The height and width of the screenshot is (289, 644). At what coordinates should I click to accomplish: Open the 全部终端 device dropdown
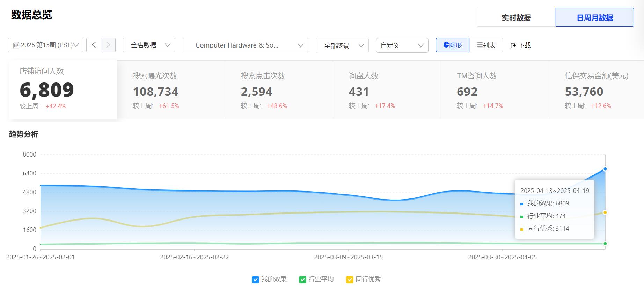342,45
